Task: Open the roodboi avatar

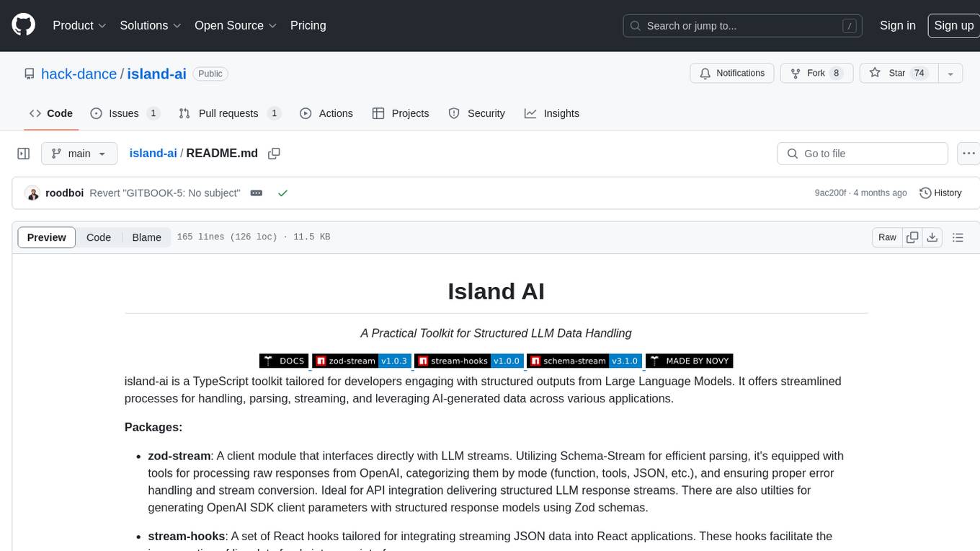Action: [x=32, y=193]
